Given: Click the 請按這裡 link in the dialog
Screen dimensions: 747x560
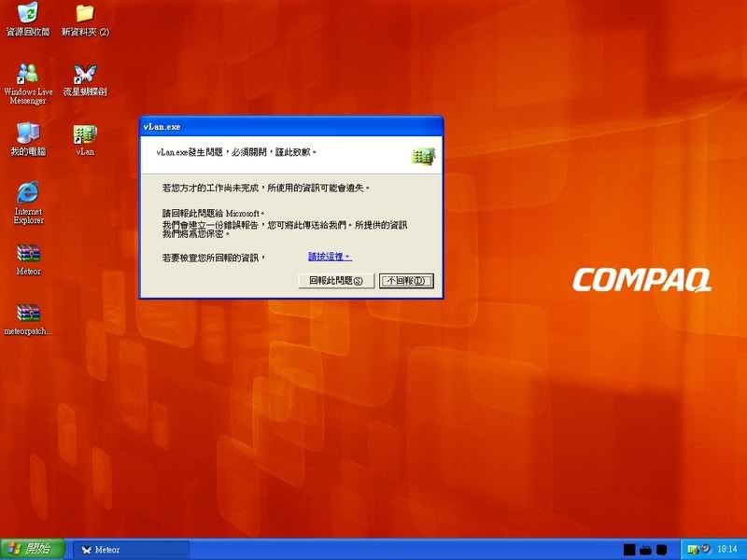Looking at the screenshot, I should [330, 256].
